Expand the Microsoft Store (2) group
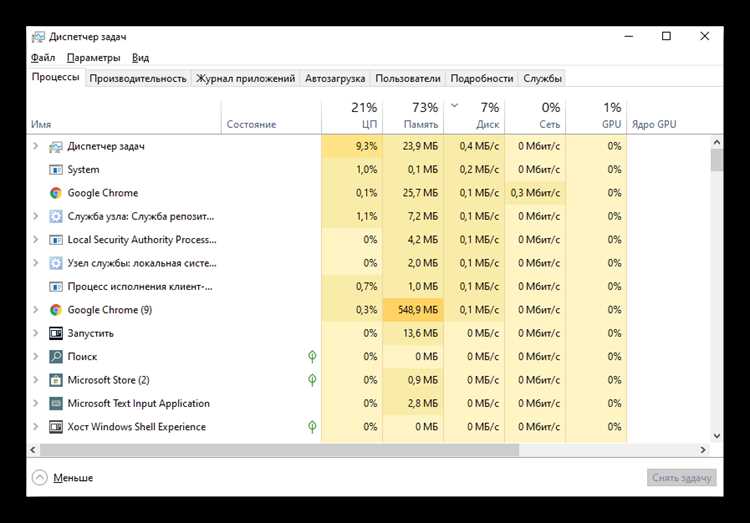750x523 pixels. pyautogui.click(x=35, y=380)
